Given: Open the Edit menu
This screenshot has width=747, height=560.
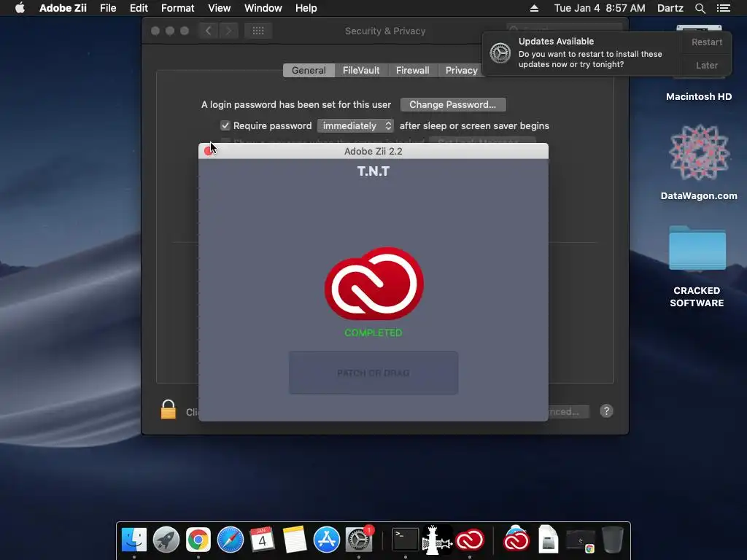Looking at the screenshot, I should point(139,8).
